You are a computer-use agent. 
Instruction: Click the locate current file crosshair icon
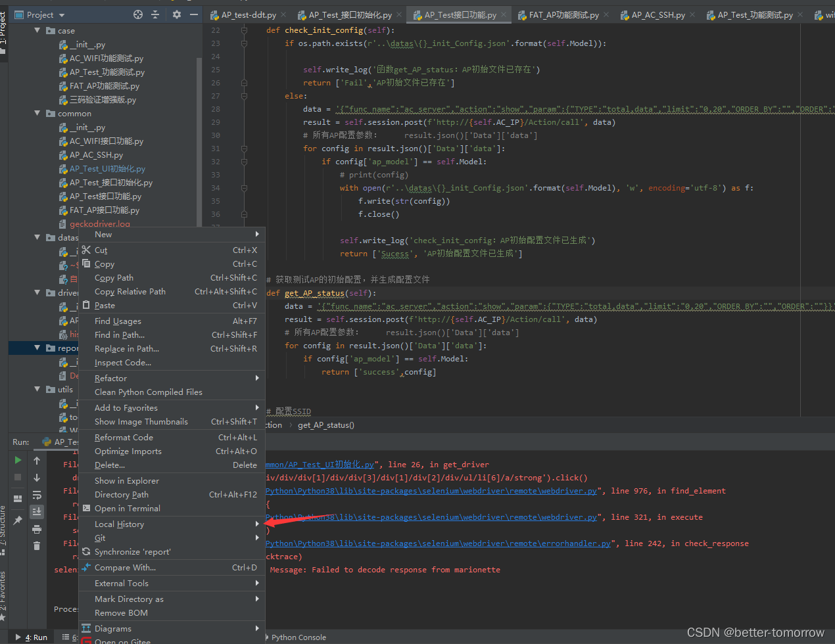pyautogui.click(x=138, y=14)
